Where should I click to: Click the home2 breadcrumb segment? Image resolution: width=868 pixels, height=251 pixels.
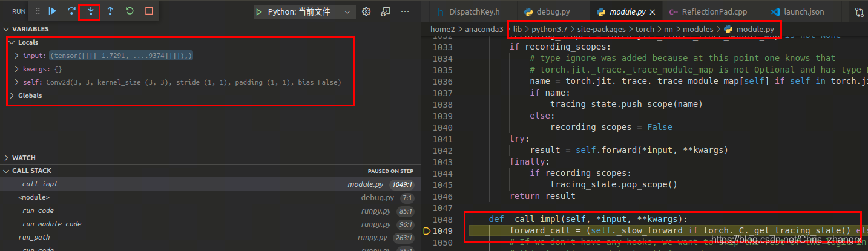(443, 29)
